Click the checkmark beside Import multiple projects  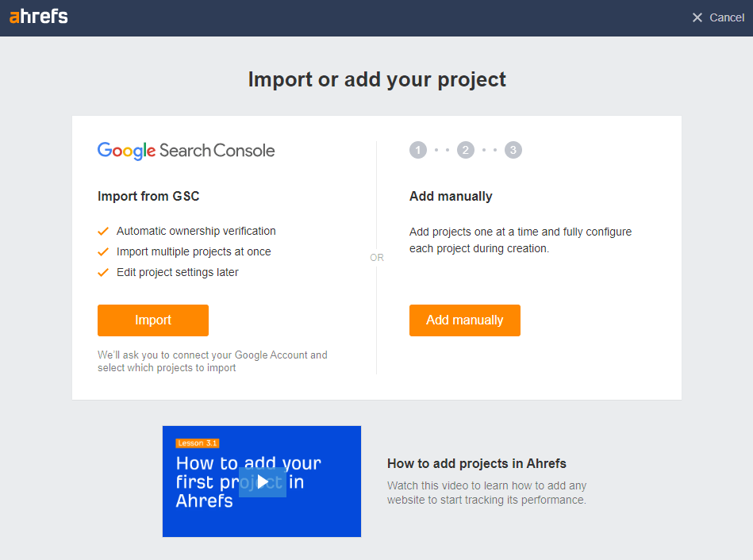point(102,251)
